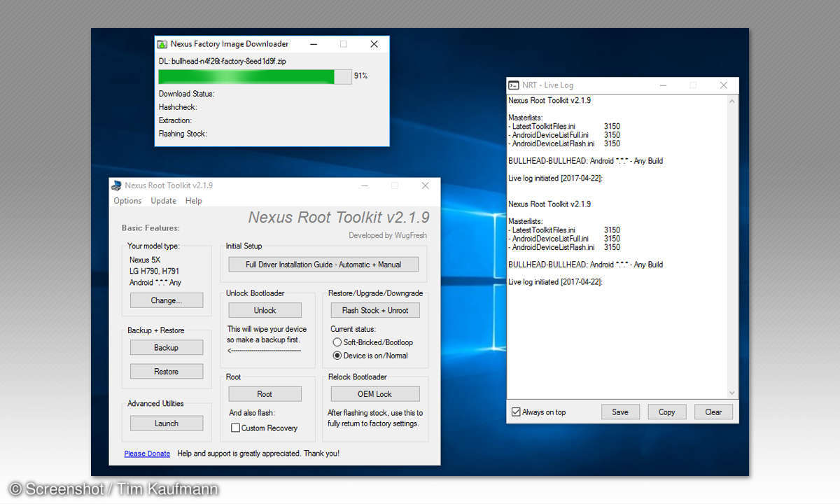
Task: Click the Hashcheck: status label
Action: click(x=178, y=107)
